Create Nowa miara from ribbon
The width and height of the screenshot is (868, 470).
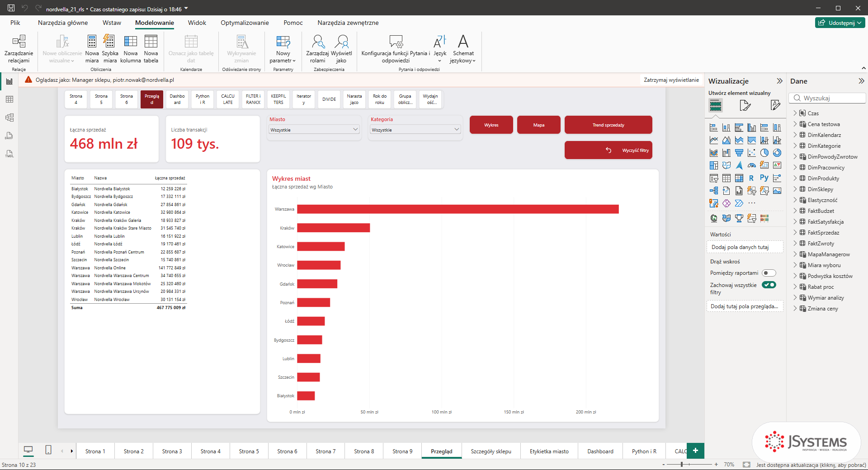click(92, 49)
